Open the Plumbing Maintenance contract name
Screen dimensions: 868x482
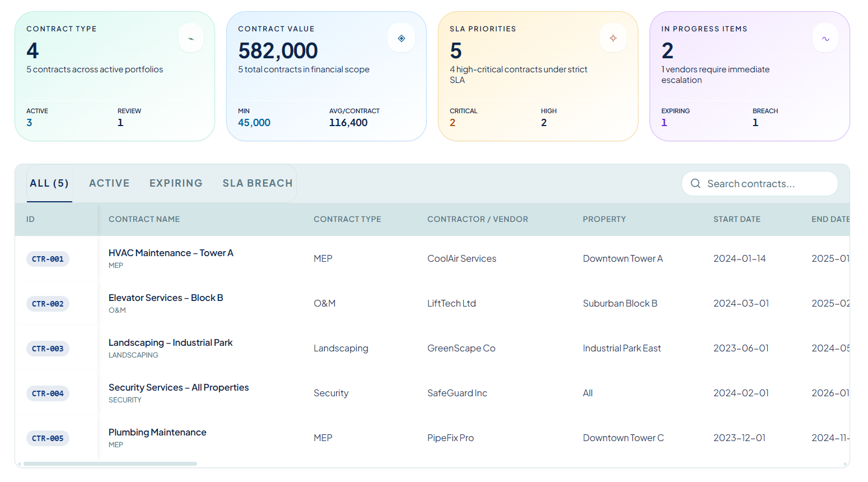point(157,432)
